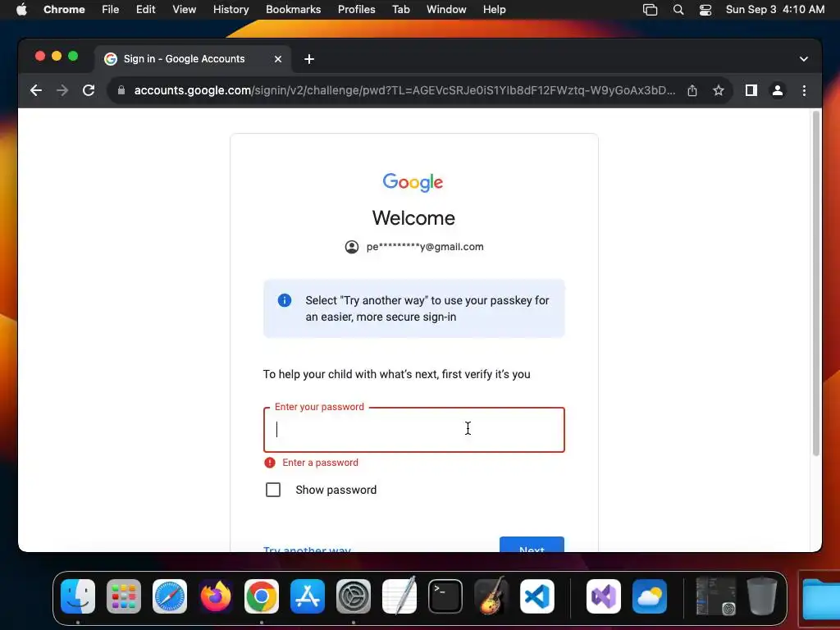
Task: Share this page using share icon
Action: pyautogui.click(x=692, y=90)
